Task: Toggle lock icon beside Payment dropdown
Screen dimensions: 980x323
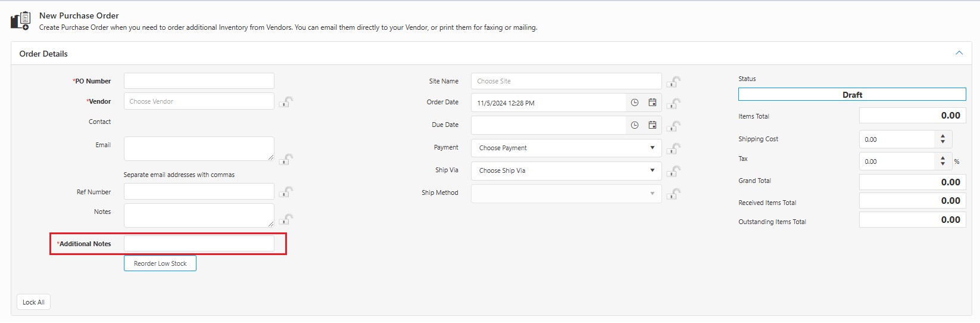Action: [x=674, y=148]
